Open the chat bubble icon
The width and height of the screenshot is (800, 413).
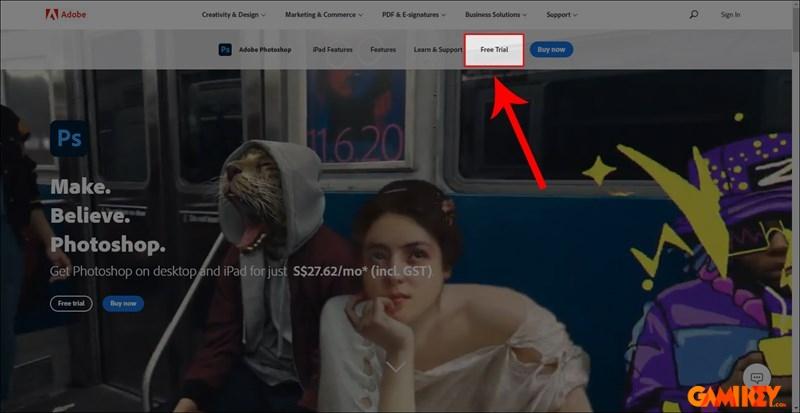757,377
